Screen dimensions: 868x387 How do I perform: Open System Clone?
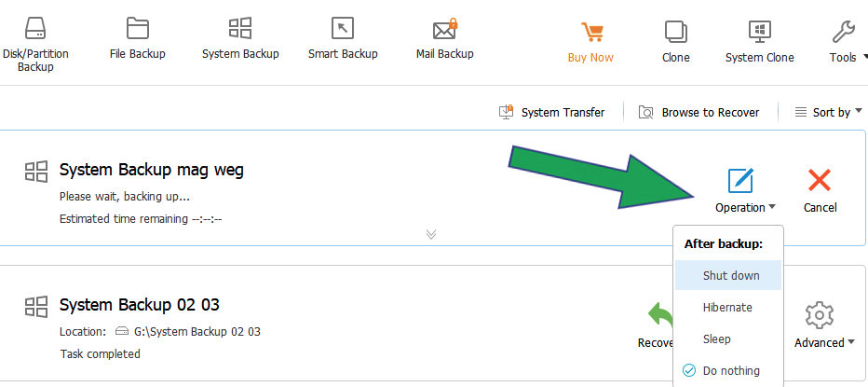760,42
